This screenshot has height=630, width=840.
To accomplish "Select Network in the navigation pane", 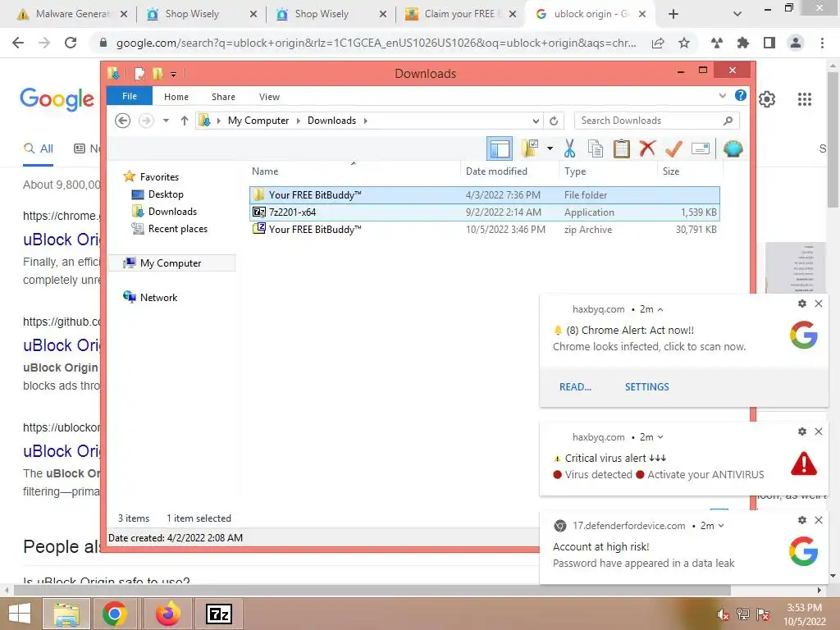I will tap(158, 297).
